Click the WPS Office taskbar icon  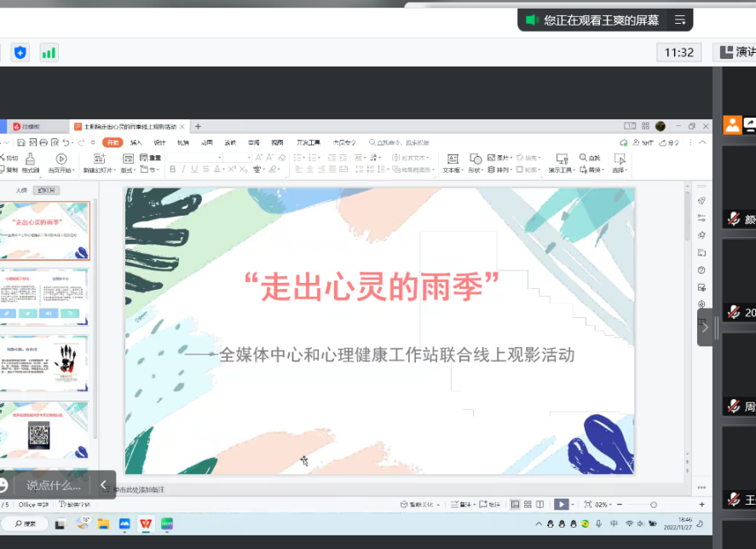coord(146,523)
